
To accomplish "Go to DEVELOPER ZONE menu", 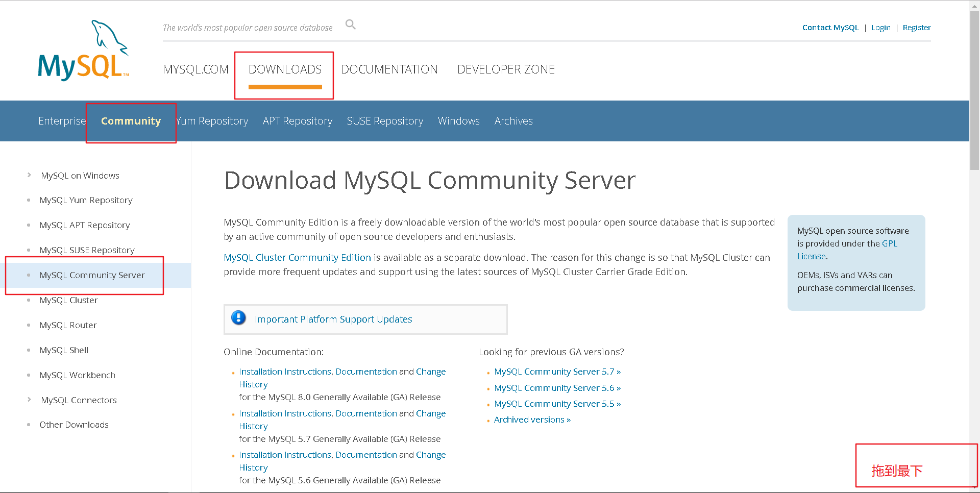I will click(506, 69).
